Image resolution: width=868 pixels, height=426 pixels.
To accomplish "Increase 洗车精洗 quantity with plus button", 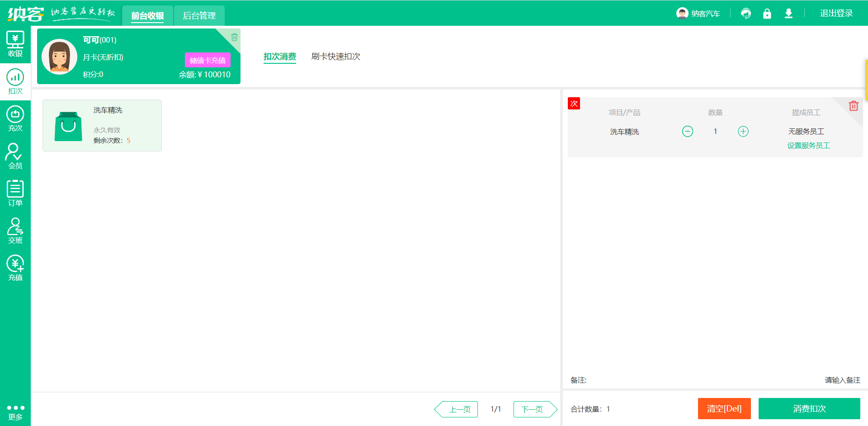I will (743, 132).
